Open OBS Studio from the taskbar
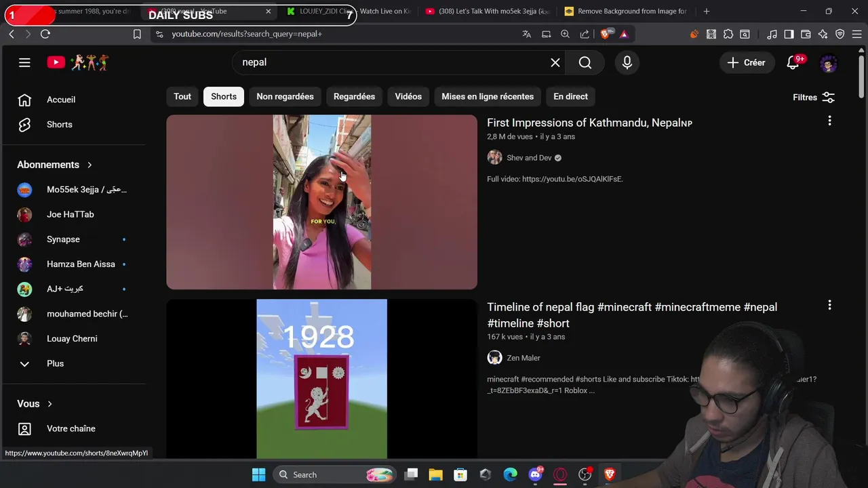The height and width of the screenshot is (488, 868). coord(585,474)
